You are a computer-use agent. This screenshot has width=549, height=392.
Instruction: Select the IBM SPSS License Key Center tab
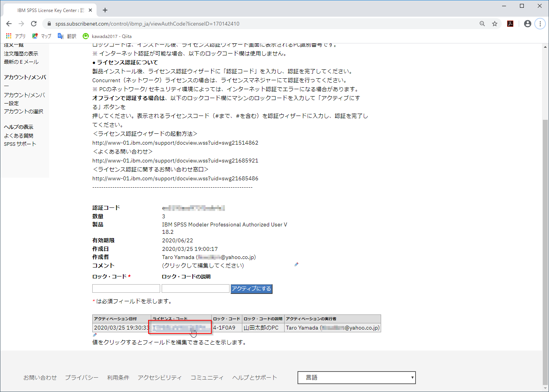pos(50,10)
